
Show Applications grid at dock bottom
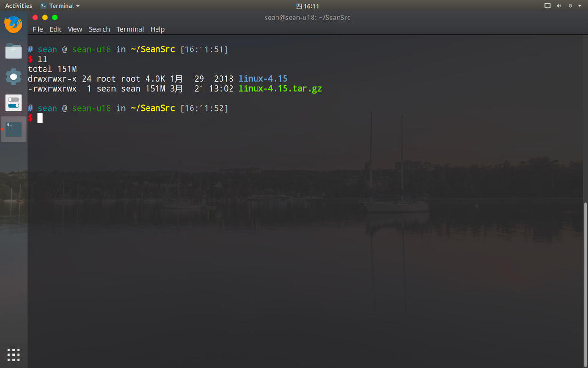(x=13, y=354)
